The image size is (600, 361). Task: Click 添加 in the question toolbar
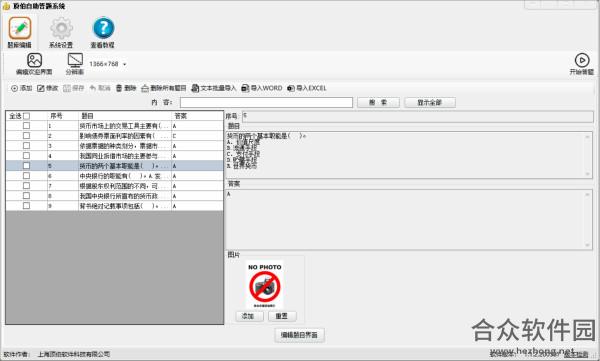[21, 88]
